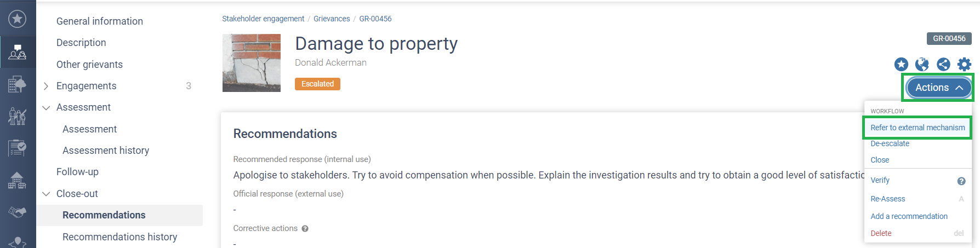
Task: Click the share icon
Action: pyautogui.click(x=943, y=65)
